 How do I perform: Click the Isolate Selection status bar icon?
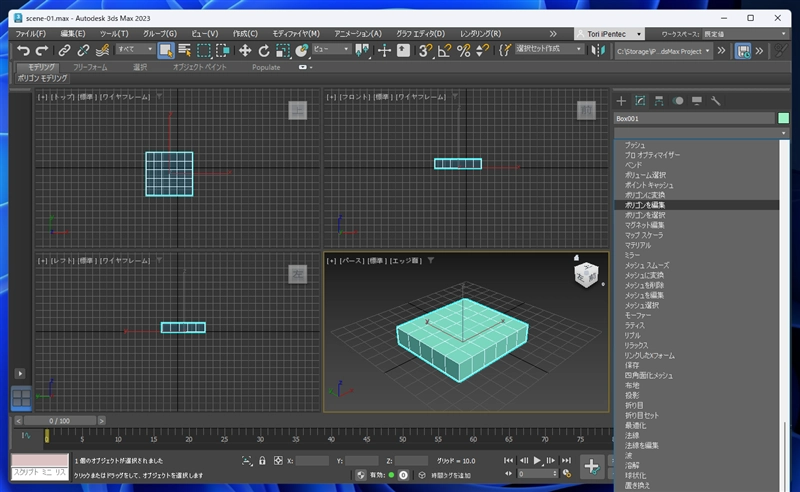pyautogui.click(x=247, y=460)
